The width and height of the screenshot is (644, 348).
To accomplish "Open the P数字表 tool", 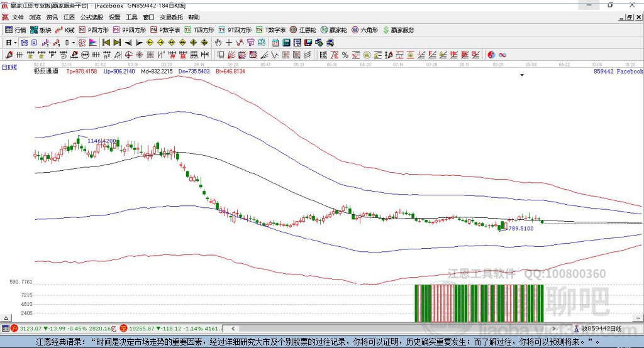I will [165, 30].
